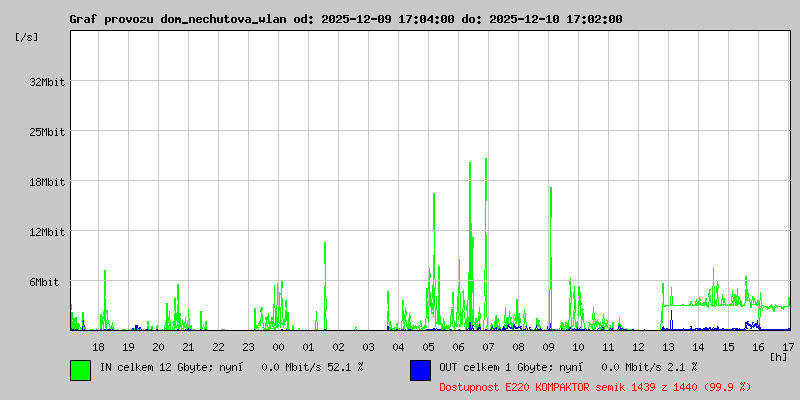Click the start date '2025-12-09 17:04:00' in title
The width and height of the screenshot is (800, 400).
click(388, 19)
